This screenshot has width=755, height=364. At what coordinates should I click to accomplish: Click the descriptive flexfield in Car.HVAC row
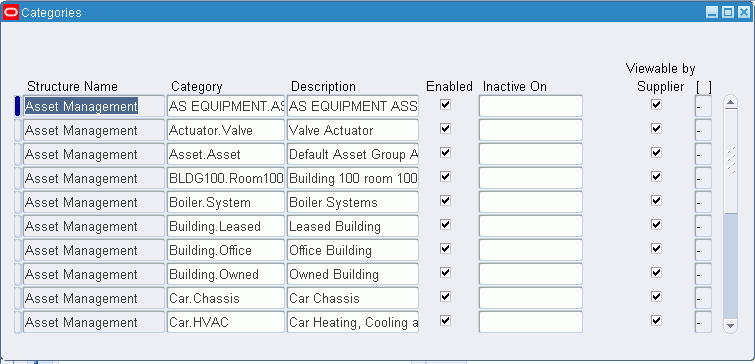[703, 323]
